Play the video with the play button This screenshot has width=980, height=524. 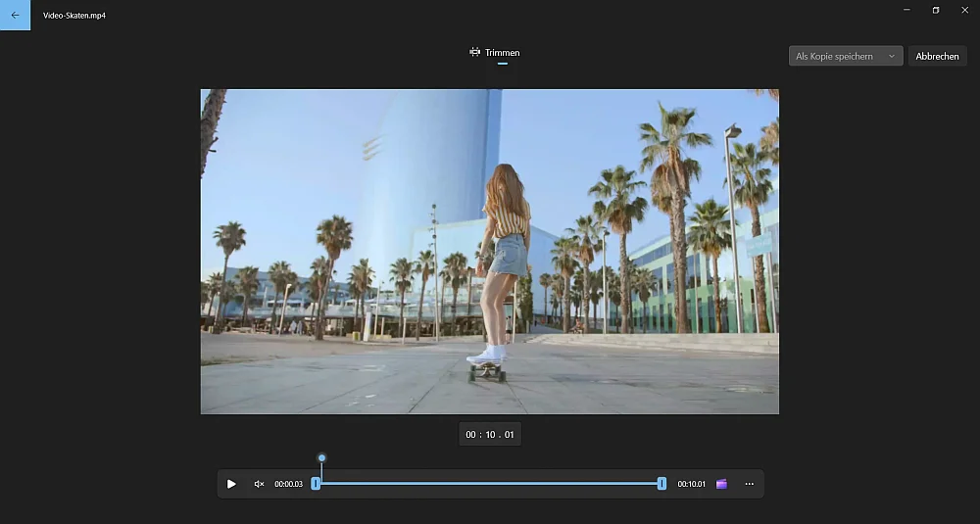coord(231,484)
